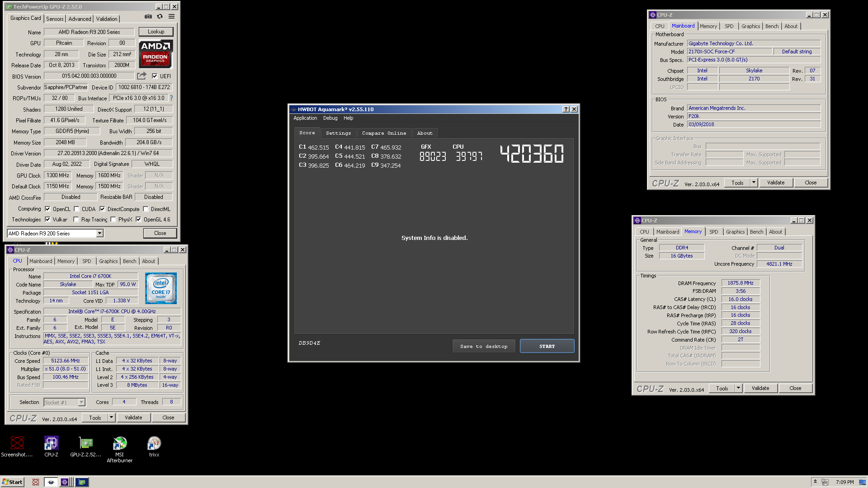The width and height of the screenshot is (868, 488).
Task: Click GPU-Z title bar app icon
Action: (9, 7)
